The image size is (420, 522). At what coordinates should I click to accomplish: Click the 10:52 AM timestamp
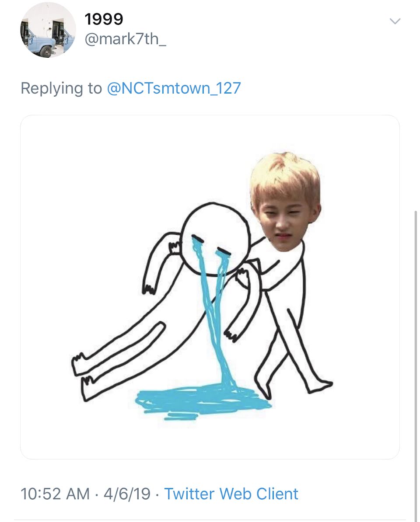point(55,494)
